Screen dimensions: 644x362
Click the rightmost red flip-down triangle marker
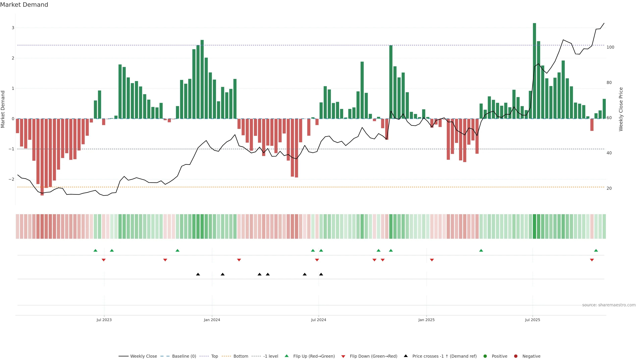click(x=592, y=260)
